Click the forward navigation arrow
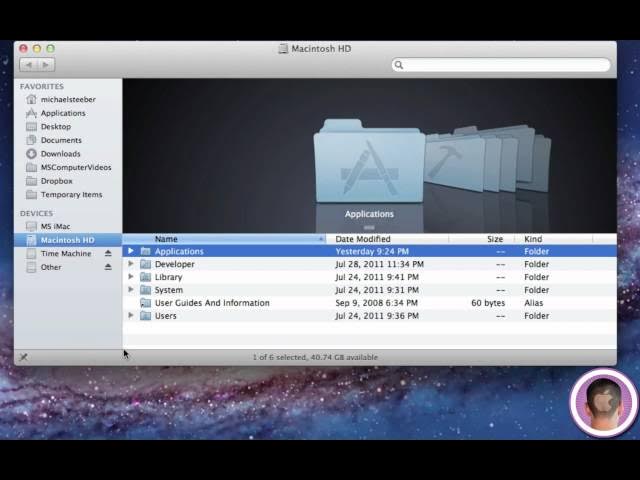This screenshot has width=640, height=480. [x=46, y=64]
